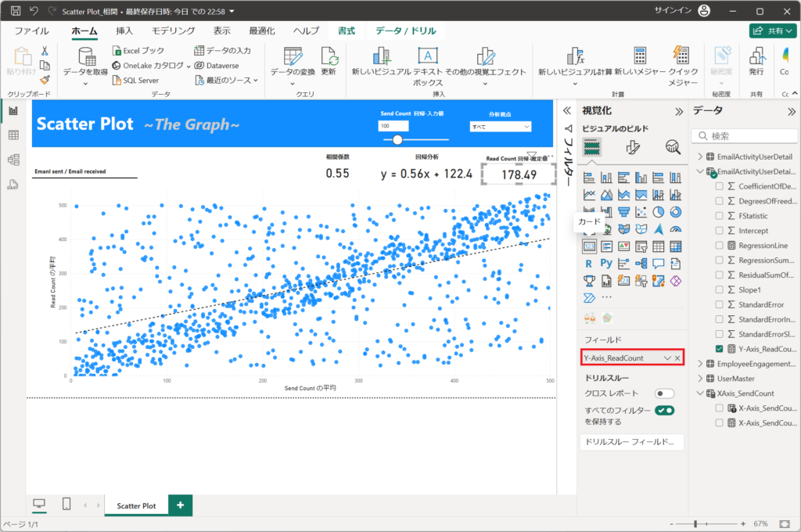Open the 分析視点 dropdown on the report
Screen dimensions: 801x532
pos(501,127)
